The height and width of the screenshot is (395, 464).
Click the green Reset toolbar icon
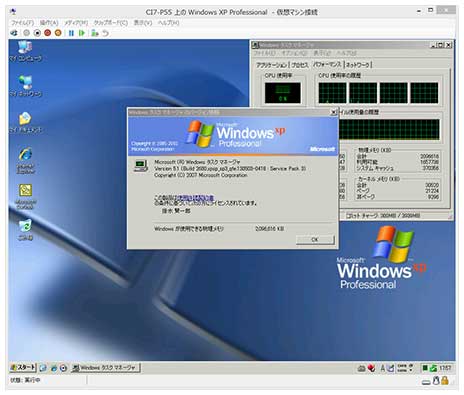point(81,33)
